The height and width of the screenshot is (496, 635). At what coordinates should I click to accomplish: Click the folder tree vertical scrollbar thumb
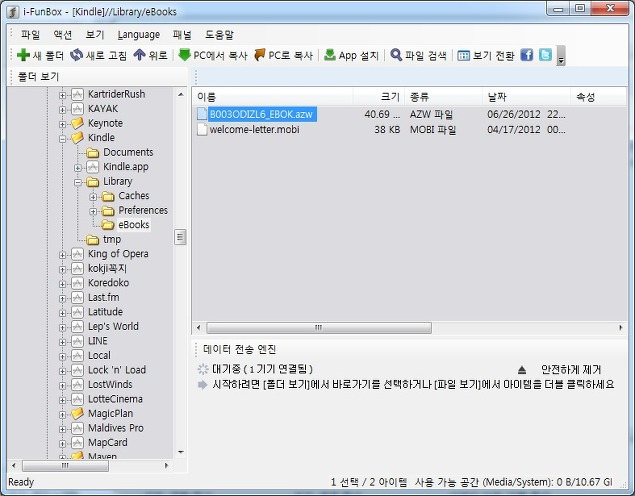[x=180, y=237]
